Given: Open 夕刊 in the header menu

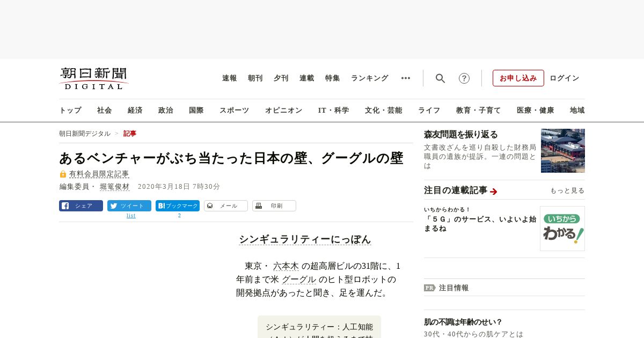Looking at the screenshot, I should point(281,78).
